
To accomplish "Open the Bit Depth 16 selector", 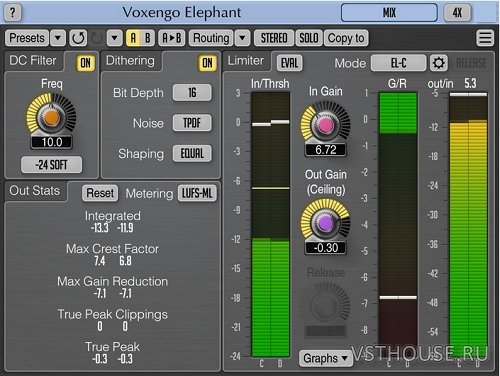I will point(192,93).
